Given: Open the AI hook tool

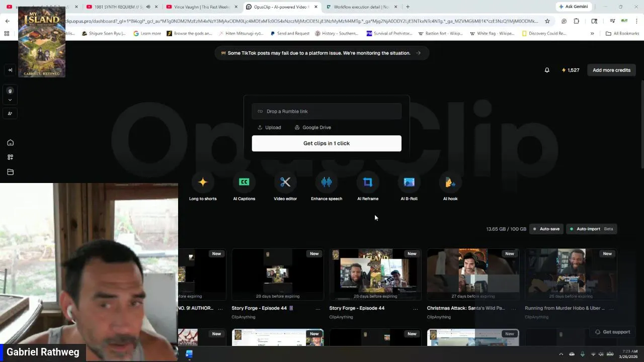Looking at the screenshot, I should 450,188.
